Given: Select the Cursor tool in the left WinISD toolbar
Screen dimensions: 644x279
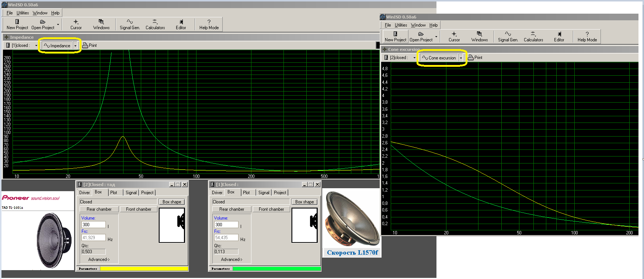Looking at the screenshot, I should (x=76, y=24).
